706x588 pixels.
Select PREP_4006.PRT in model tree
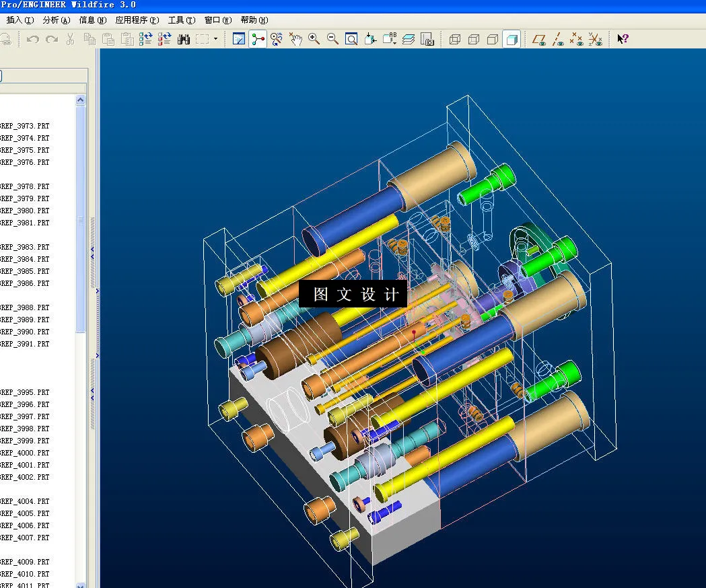pos(25,526)
